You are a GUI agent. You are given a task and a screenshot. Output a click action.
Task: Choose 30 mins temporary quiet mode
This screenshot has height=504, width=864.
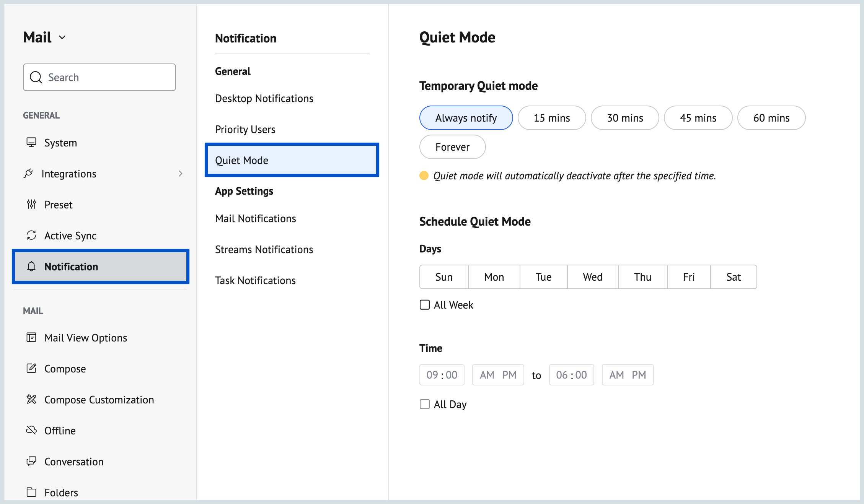(624, 117)
